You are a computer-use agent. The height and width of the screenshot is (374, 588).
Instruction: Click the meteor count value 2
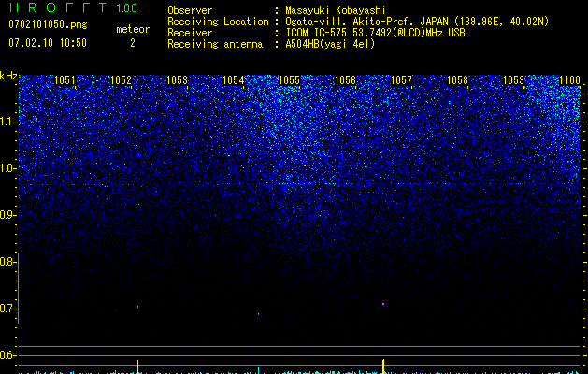[x=133, y=43]
